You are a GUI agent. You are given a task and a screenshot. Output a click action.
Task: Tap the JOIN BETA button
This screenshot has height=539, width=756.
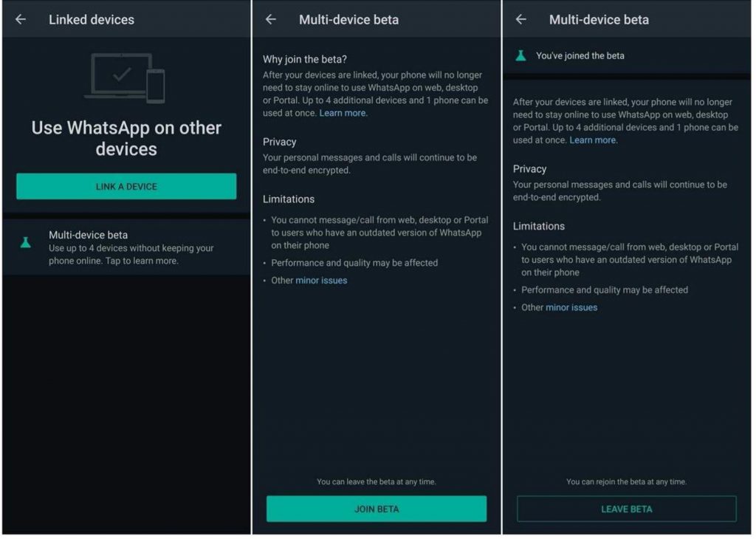point(377,509)
